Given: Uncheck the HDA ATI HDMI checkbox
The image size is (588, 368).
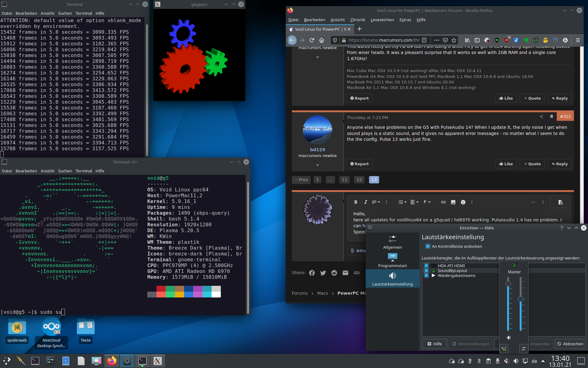Looking at the screenshot, I should pyautogui.click(x=426, y=266).
